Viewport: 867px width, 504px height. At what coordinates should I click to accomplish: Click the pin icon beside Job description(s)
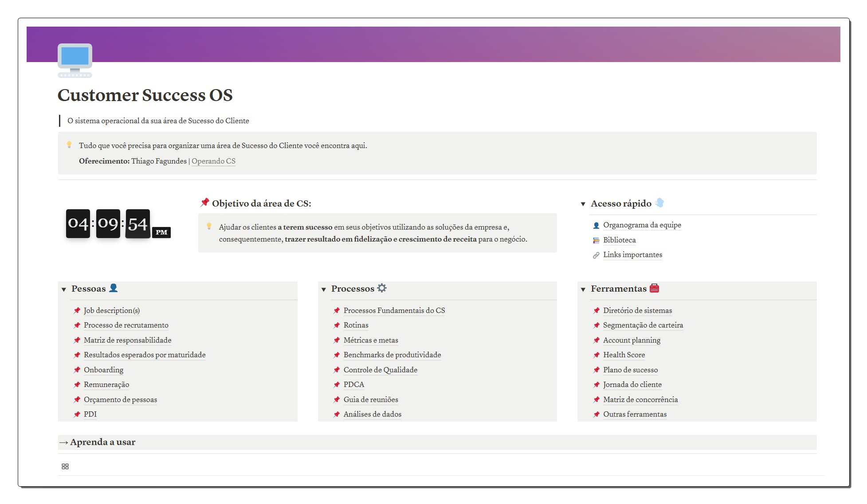point(77,311)
